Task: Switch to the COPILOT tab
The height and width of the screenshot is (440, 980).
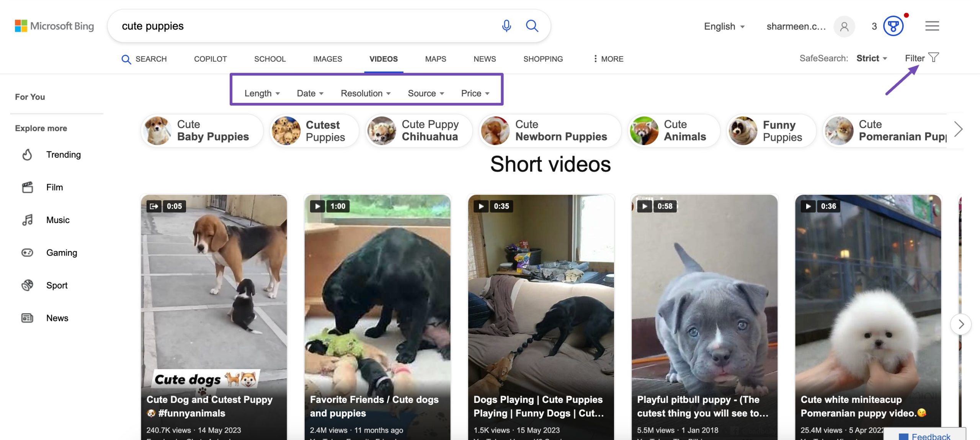Action: coord(211,59)
